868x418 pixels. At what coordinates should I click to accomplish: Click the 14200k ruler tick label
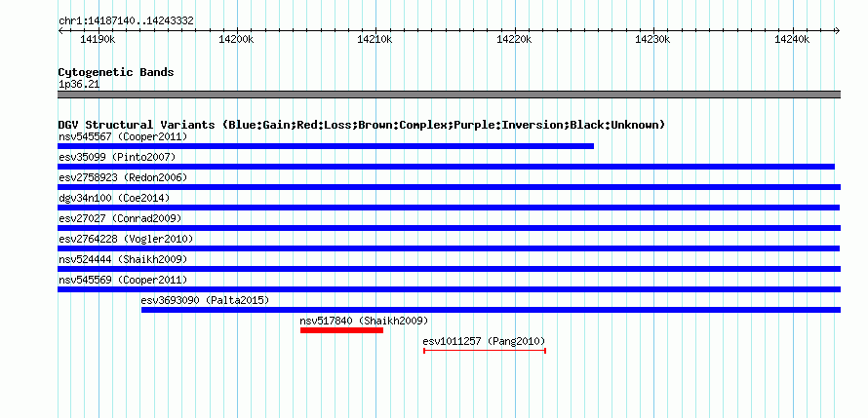point(237,39)
